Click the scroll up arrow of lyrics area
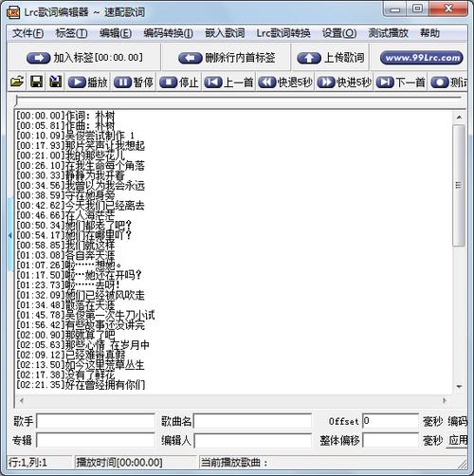Viewport: 474px width, 476px height. point(459,118)
